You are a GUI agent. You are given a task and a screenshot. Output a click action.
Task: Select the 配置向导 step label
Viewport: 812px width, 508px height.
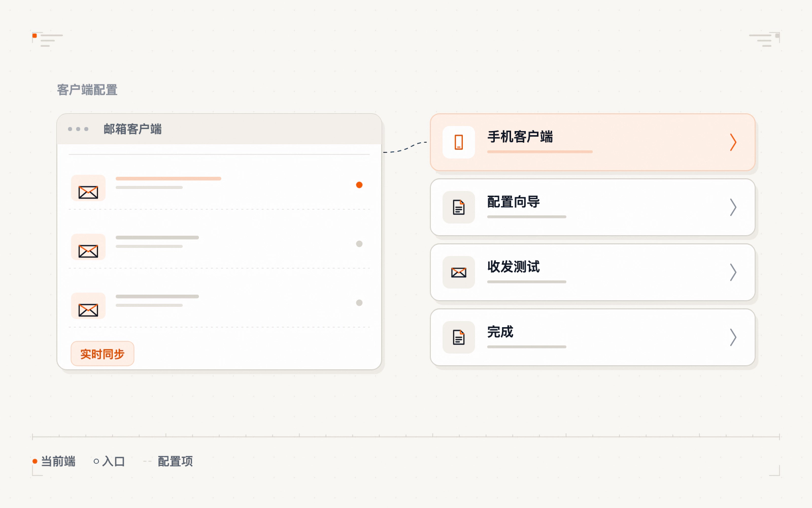[514, 202]
